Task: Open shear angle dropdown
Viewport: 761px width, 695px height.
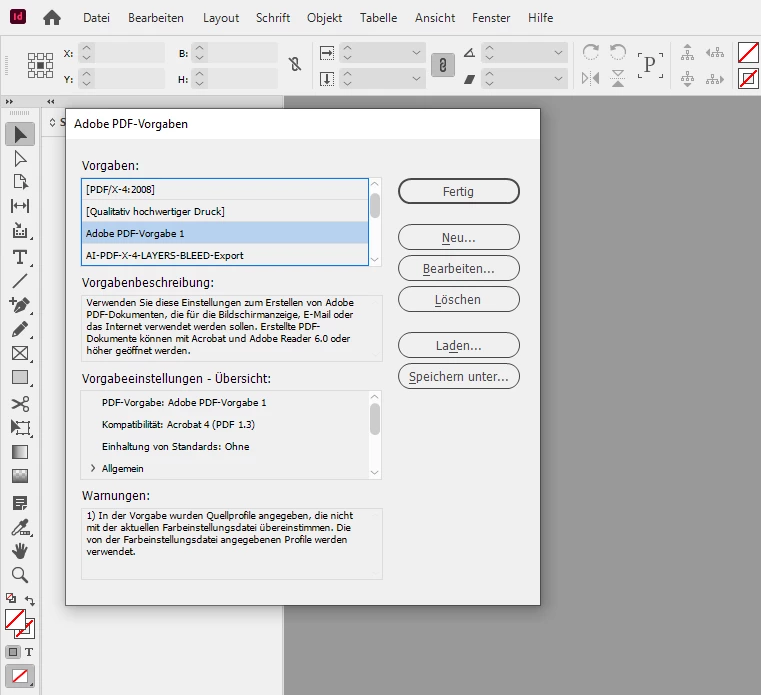Action: click(558, 78)
